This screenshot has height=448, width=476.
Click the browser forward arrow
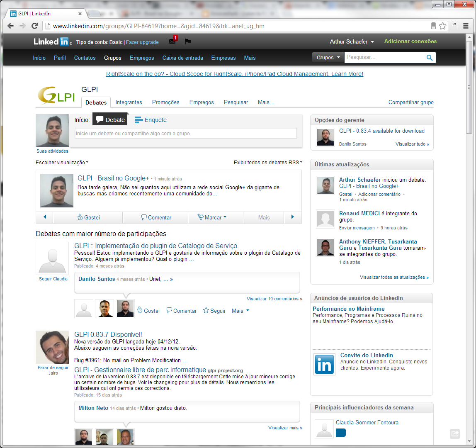[22, 26]
